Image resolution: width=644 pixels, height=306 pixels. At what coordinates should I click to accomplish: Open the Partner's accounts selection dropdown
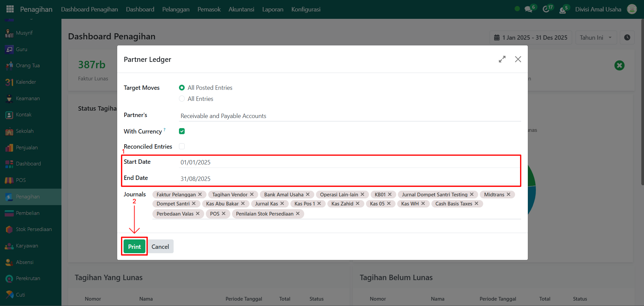pos(349,116)
